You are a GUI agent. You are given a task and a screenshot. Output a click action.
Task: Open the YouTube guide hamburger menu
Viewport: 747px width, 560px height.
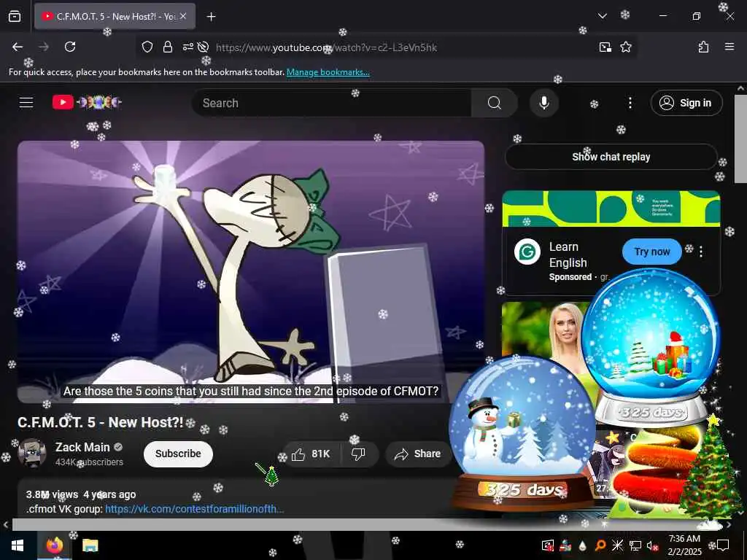click(x=26, y=102)
